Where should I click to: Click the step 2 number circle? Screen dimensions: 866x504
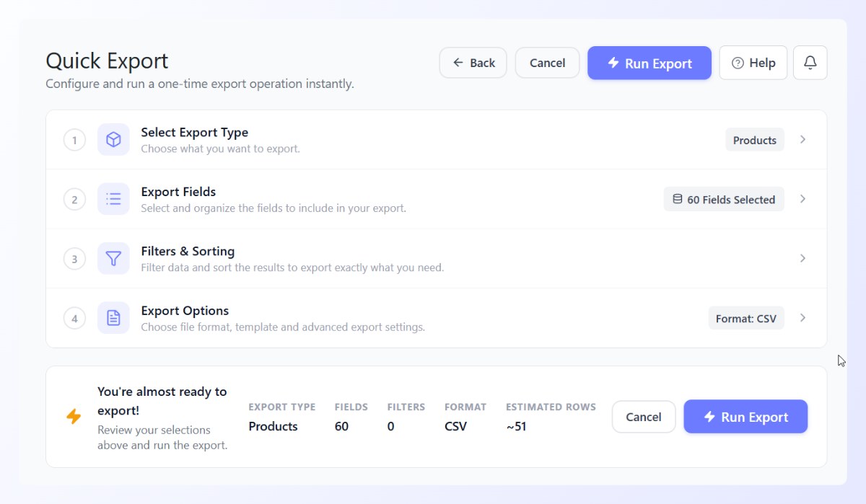click(x=74, y=199)
